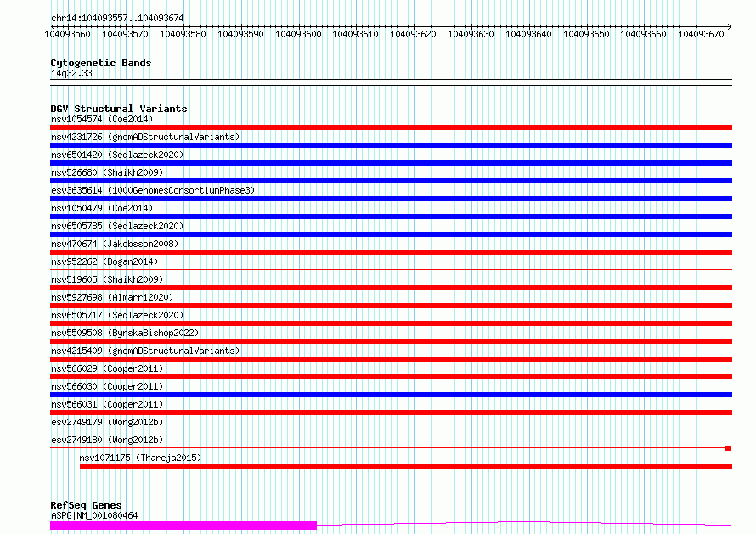Click ruler position 104093600
Image resolution: width=756 pixels, height=534 pixels.
pos(298,34)
